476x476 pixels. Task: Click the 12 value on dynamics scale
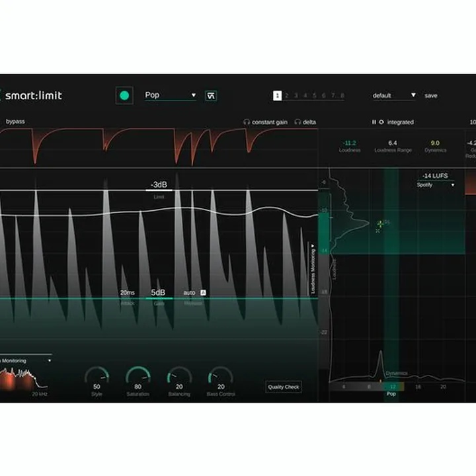tap(393, 387)
